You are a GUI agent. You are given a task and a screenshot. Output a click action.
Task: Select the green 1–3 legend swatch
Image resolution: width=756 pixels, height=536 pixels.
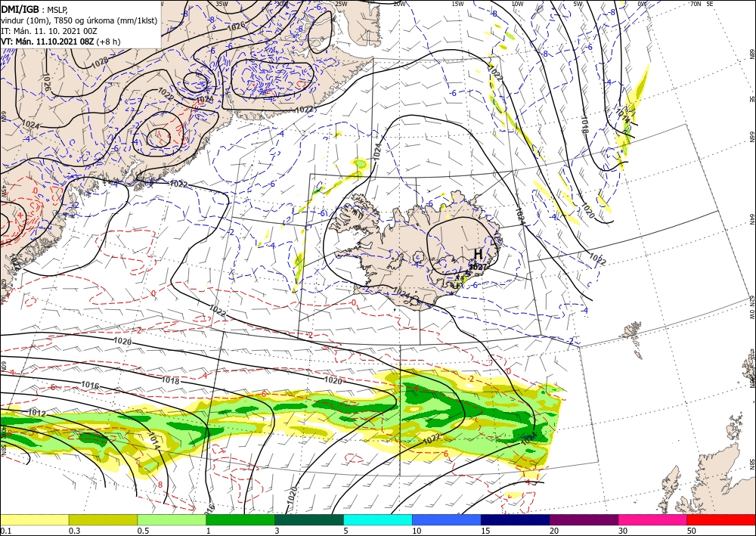point(240,519)
